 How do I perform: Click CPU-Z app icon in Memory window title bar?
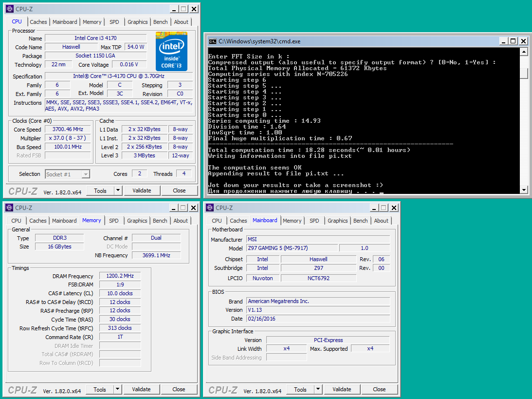tap(10, 208)
